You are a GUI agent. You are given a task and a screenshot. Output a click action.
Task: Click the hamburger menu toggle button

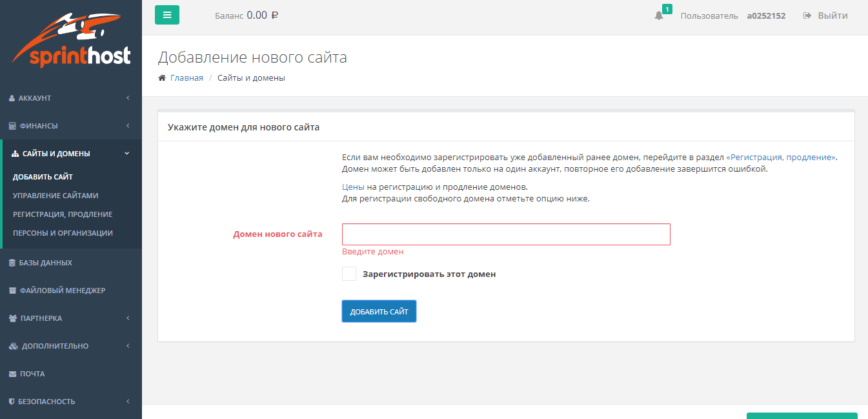[167, 15]
